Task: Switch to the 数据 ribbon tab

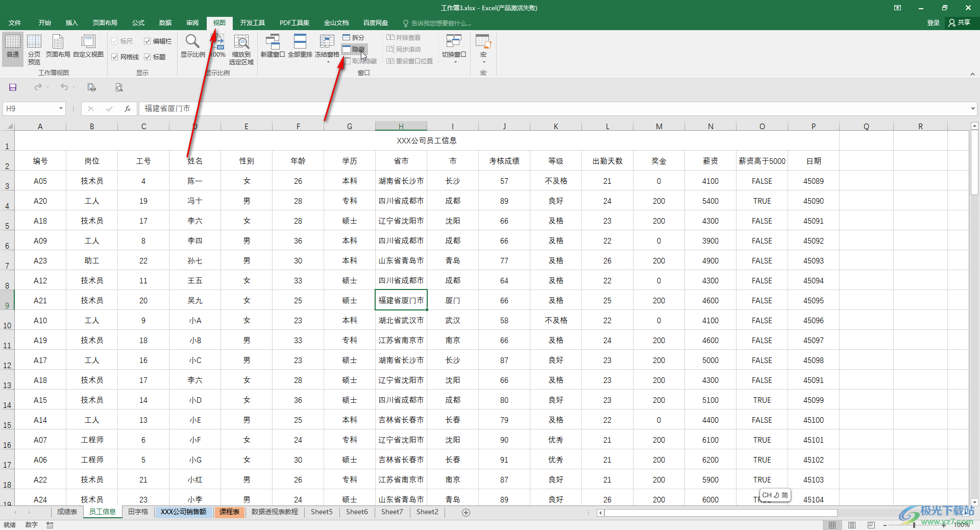Action: [164, 22]
